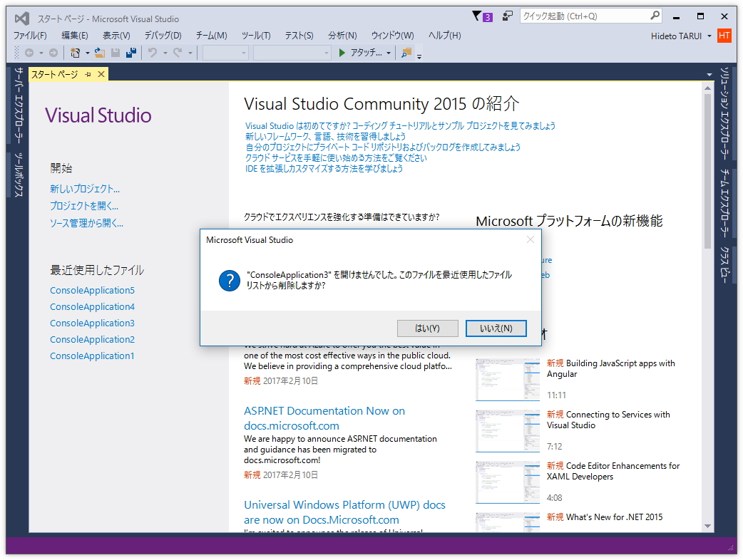
Task: Open recent file ConsoleApplication3
Action: point(93,323)
